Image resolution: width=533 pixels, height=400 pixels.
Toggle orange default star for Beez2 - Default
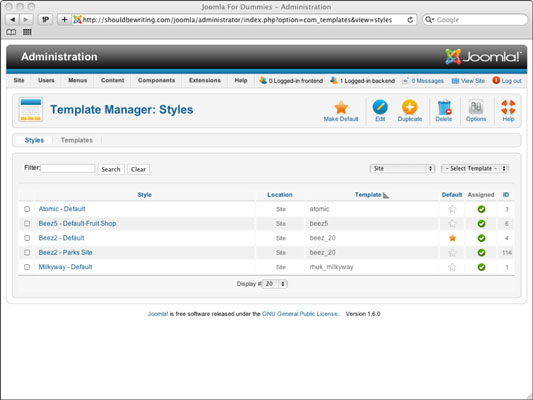tap(452, 238)
